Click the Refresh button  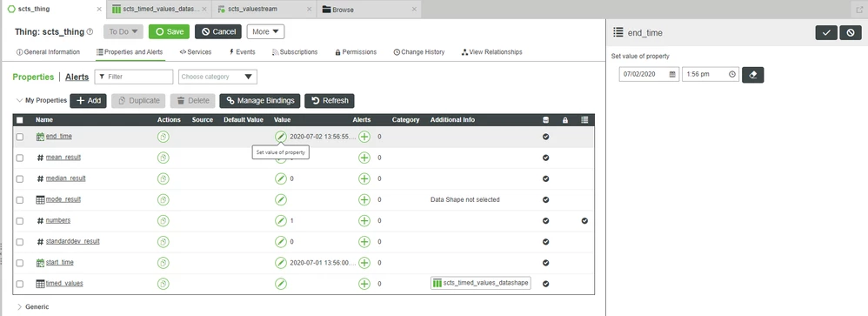(330, 100)
